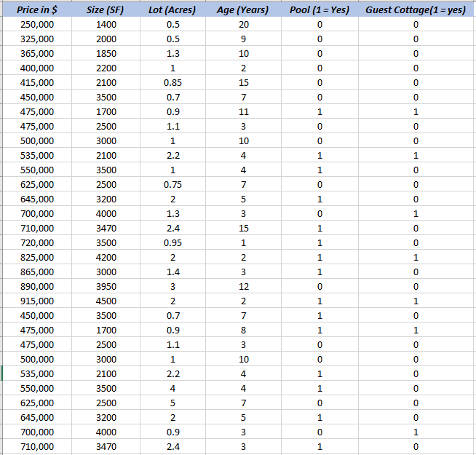Select the 'Pool (1 = Yes)' header
The height and width of the screenshot is (455, 476).
[x=320, y=9]
